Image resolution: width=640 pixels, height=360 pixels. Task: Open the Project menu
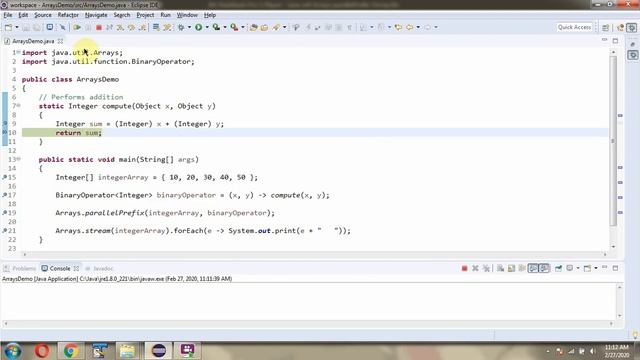click(x=145, y=15)
